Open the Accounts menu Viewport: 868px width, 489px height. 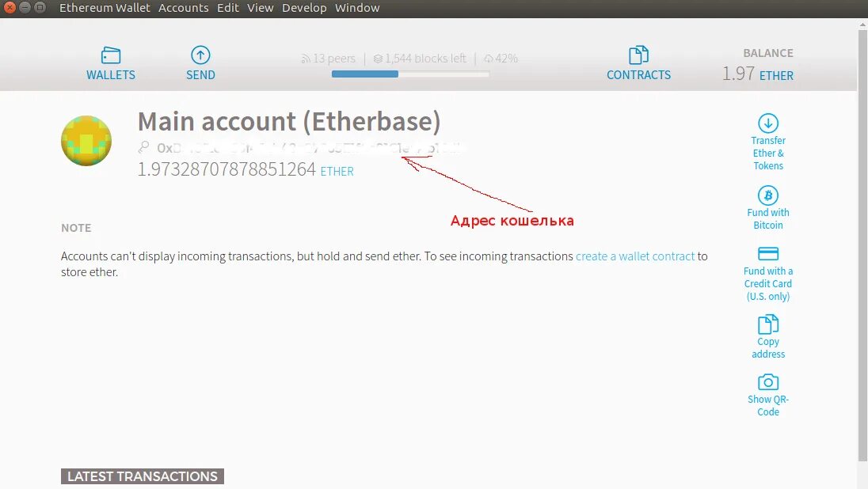(183, 8)
